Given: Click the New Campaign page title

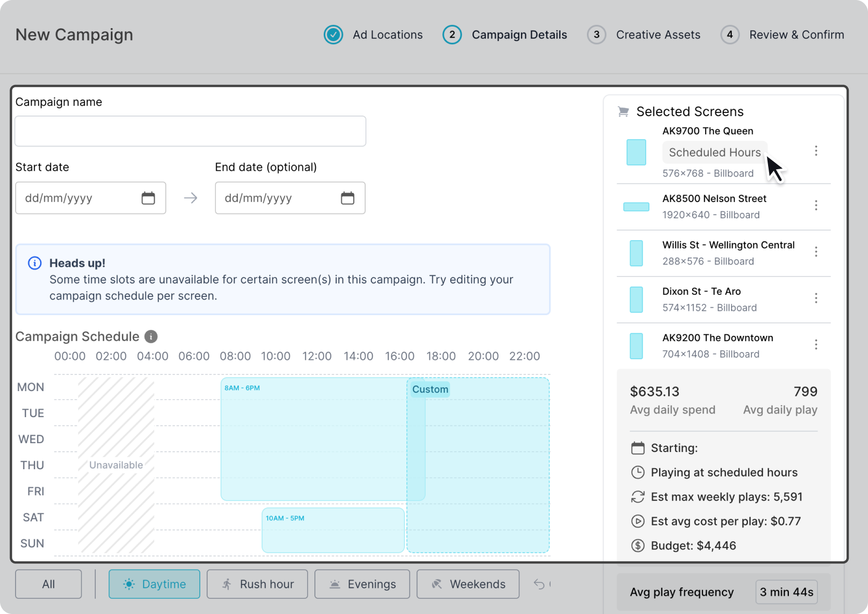Looking at the screenshot, I should [74, 35].
